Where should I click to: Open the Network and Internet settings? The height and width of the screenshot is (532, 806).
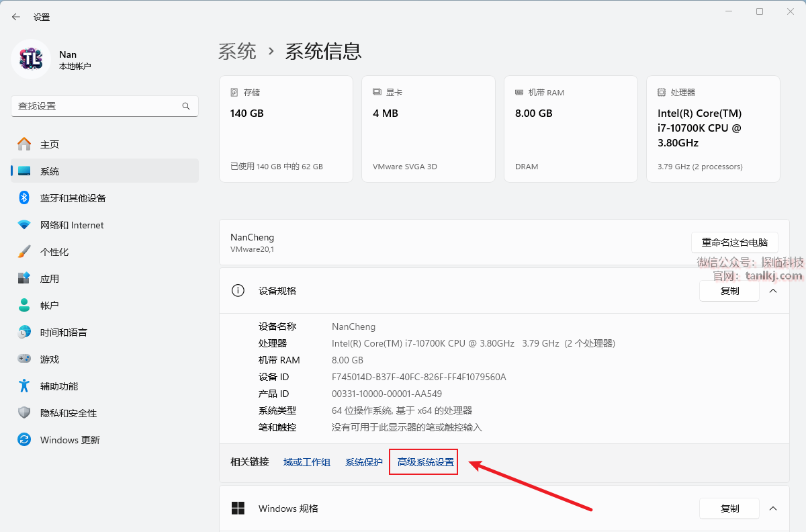click(x=71, y=225)
